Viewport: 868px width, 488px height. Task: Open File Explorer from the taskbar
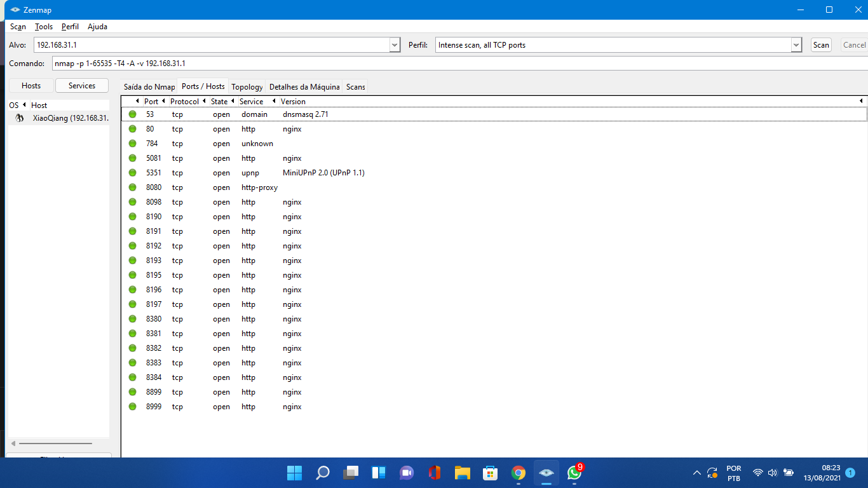click(462, 473)
